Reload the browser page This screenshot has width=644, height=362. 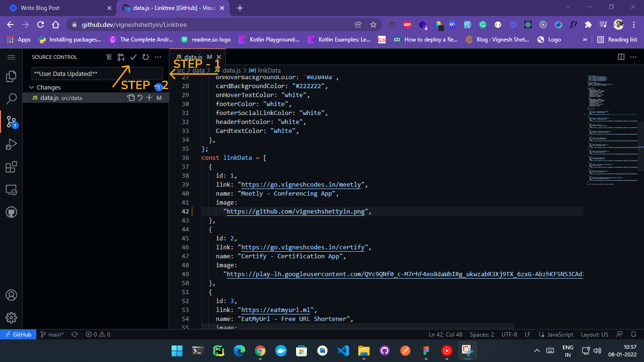[41, 25]
